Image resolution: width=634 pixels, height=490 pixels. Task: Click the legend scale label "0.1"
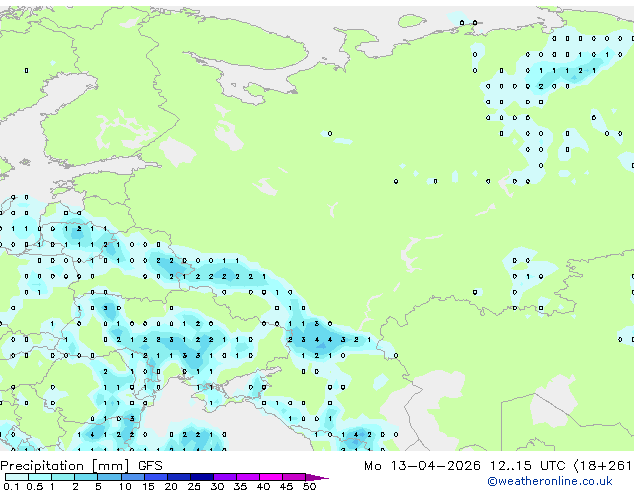(x=11, y=486)
